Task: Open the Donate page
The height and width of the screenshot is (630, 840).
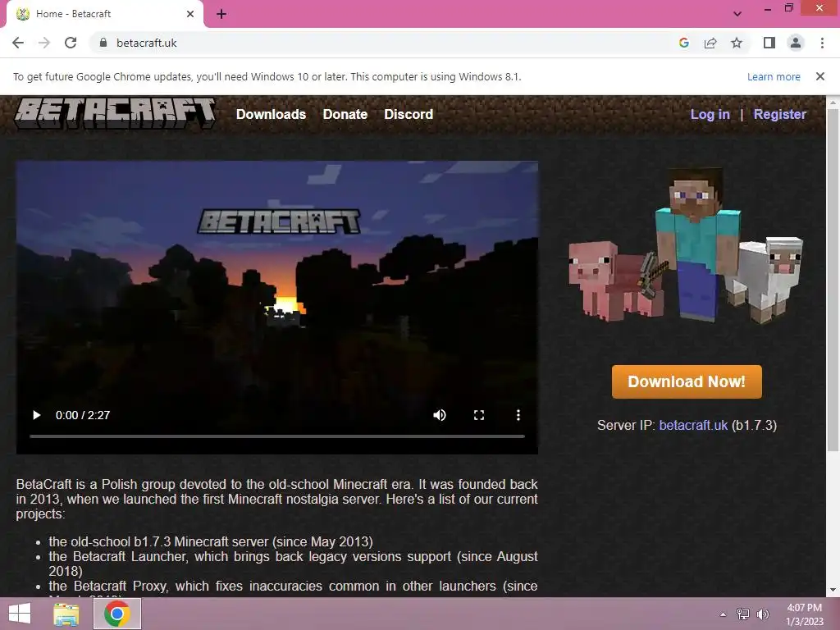Action: coord(345,114)
